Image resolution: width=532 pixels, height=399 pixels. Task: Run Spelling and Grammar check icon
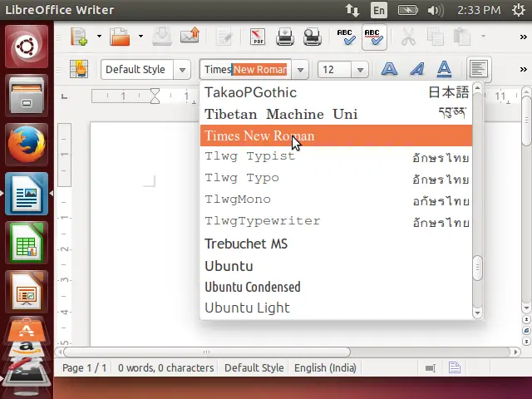point(346,37)
